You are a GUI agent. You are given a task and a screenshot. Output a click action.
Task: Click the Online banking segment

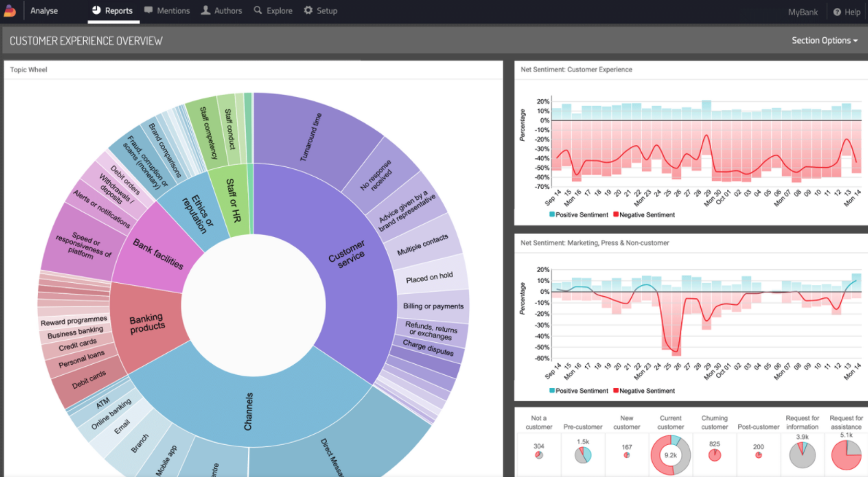(112, 414)
